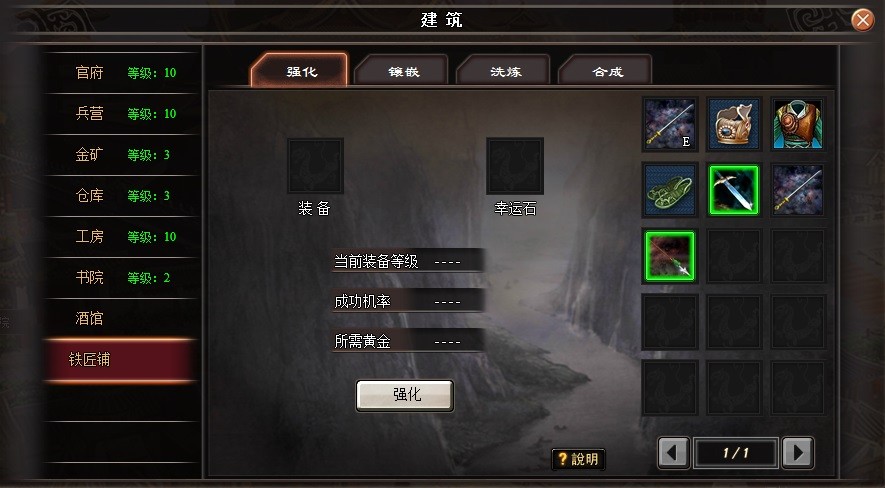
Task: Click the 强化 enhance button
Action: [x=405, y=395]
